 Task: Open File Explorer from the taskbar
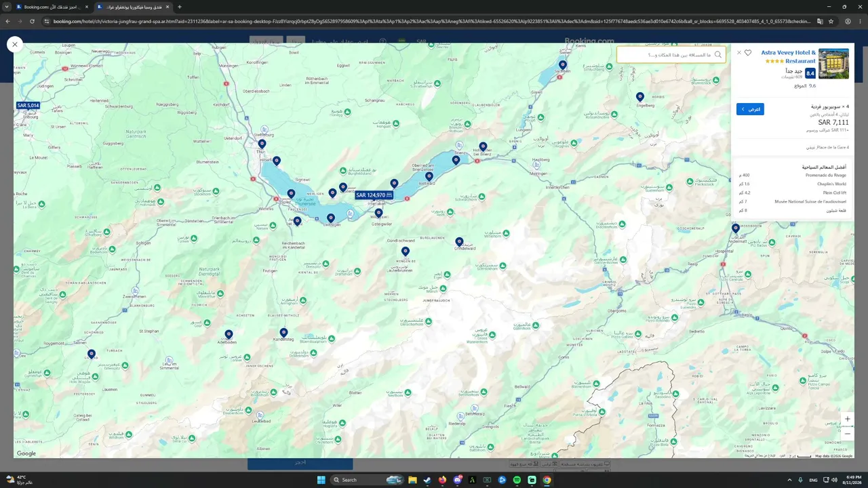pos(412,480)
